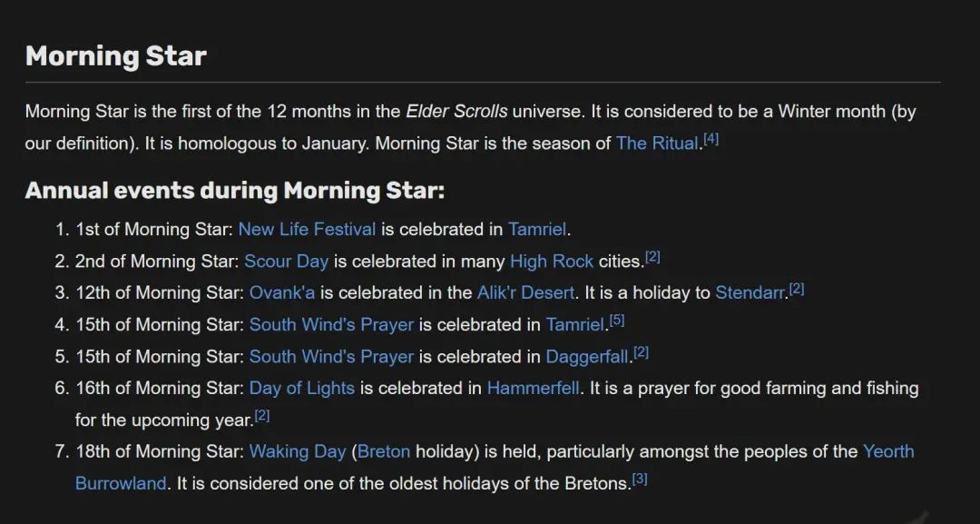Open the Hammerfell link

pos(533,388)
